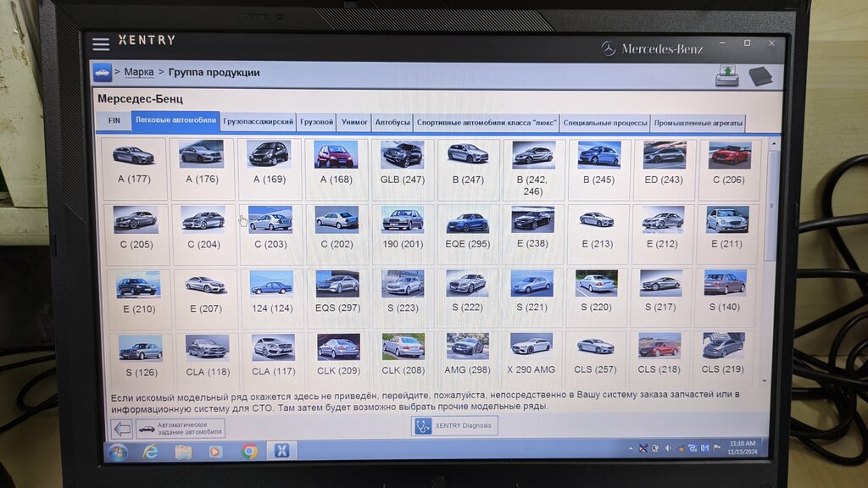Viewport: 868px width, 488px height.
Task: Open the C (204) tile
Action: pyautogui.click(x=203, y=234)
